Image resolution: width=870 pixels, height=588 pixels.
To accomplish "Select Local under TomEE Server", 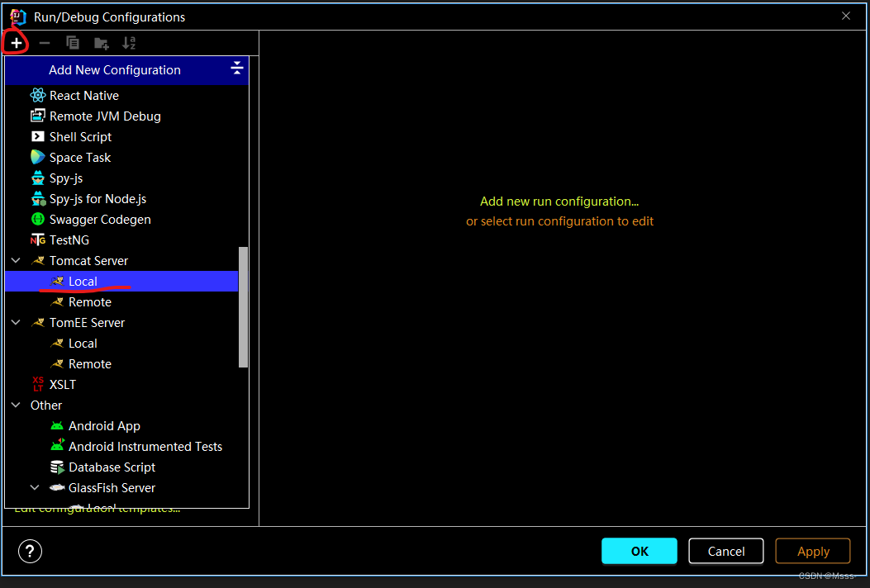I will [121, 344].
